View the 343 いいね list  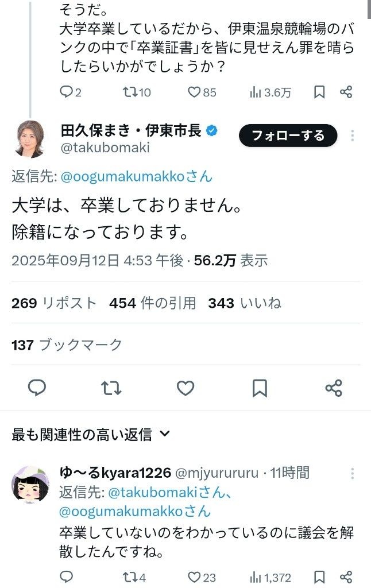point(245,303)
